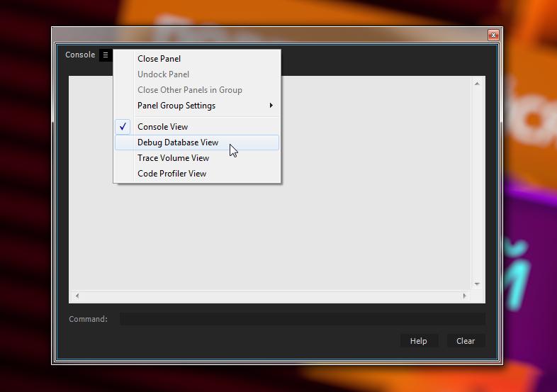Click the scroll left arrow
557x392 pixels.
[77, 296]
